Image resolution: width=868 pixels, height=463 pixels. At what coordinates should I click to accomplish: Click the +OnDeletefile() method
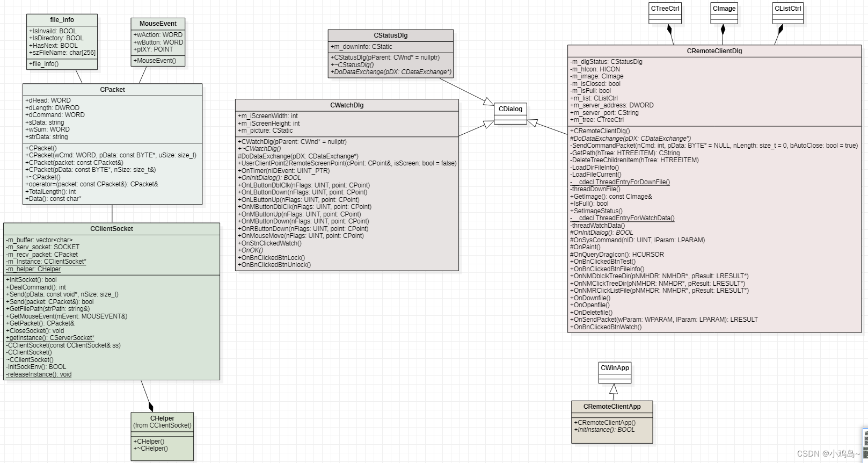592,313
